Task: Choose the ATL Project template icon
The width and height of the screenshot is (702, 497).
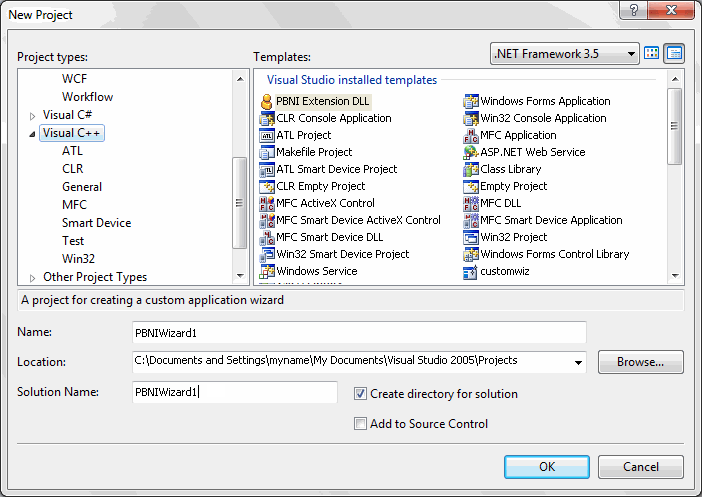Action: click(x=267, y=135)
